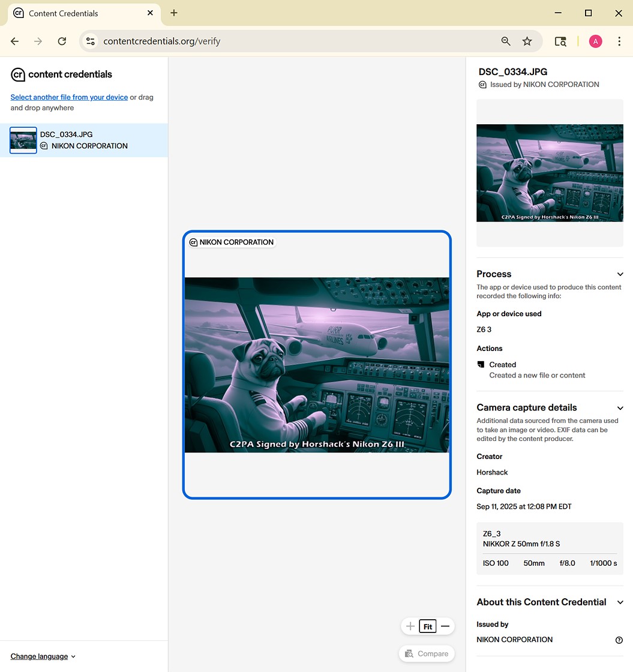Open a new browser tab
The width and height of the screenshot is (633, 672).
174,13
